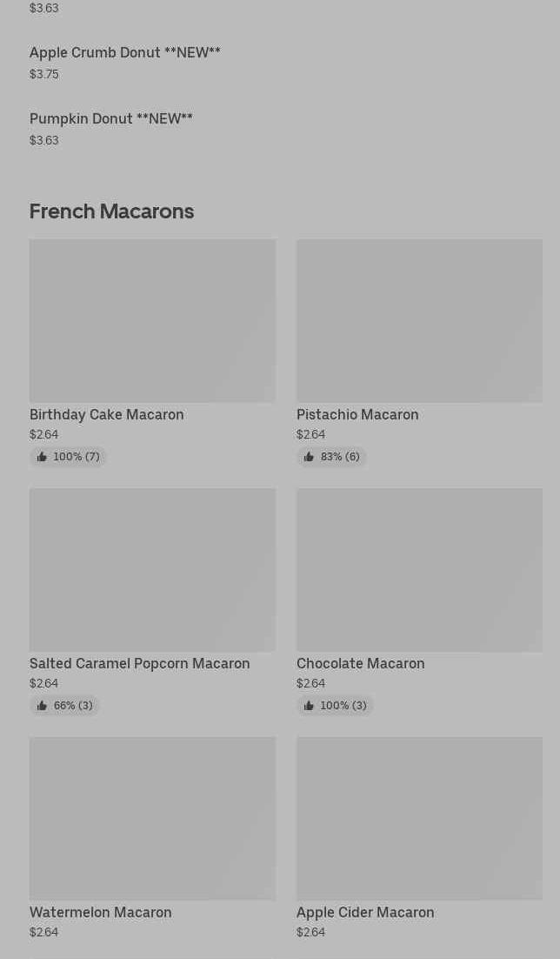Image resolution: width=560 pixels, height=959 pixels.
Task: Click thumbs-up icon under Chocolate Macaron
Action: click(309, 706)
